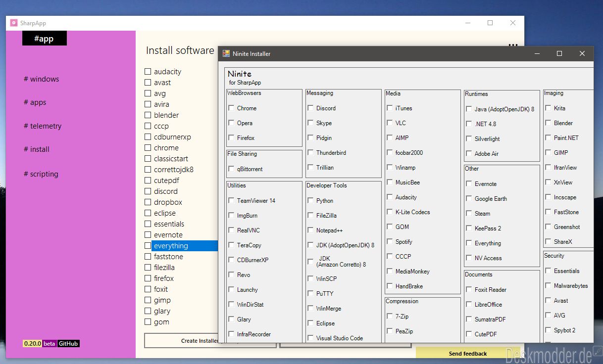Tick the KeePass 2 checkbox
This screenshot has width=603, height=364.
pyautogui.click(x=469, y=228)
